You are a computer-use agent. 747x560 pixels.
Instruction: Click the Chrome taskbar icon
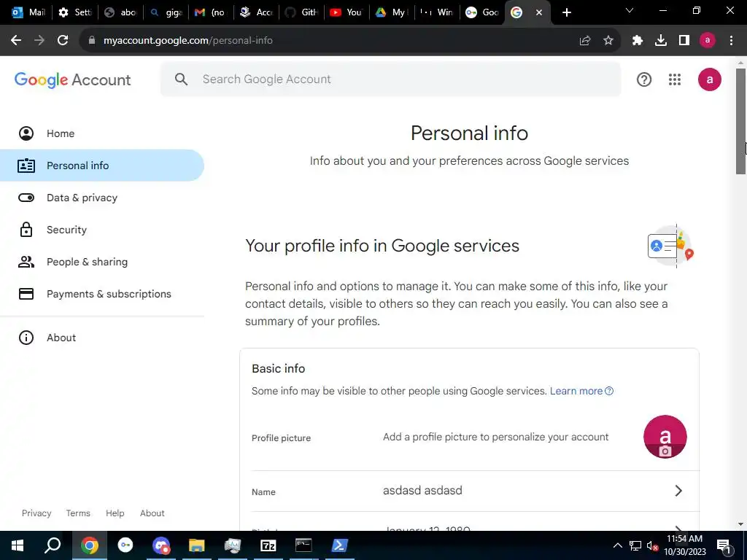click(x=90, y=545)
